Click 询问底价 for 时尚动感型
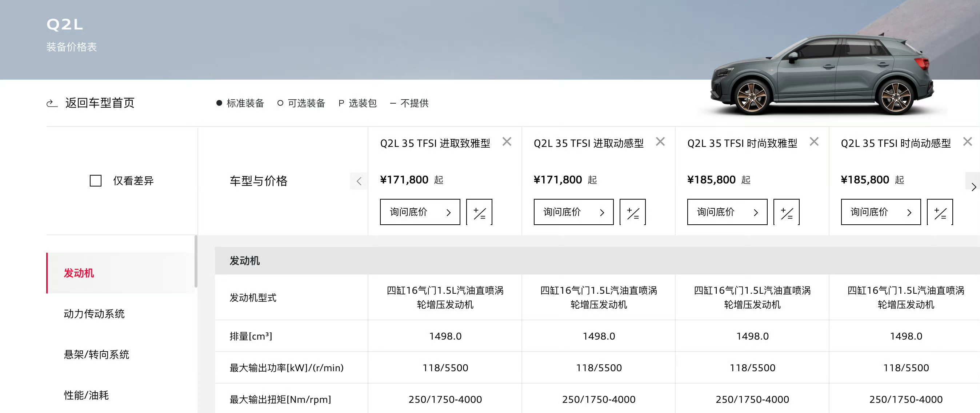 click(x=881, y=212)
